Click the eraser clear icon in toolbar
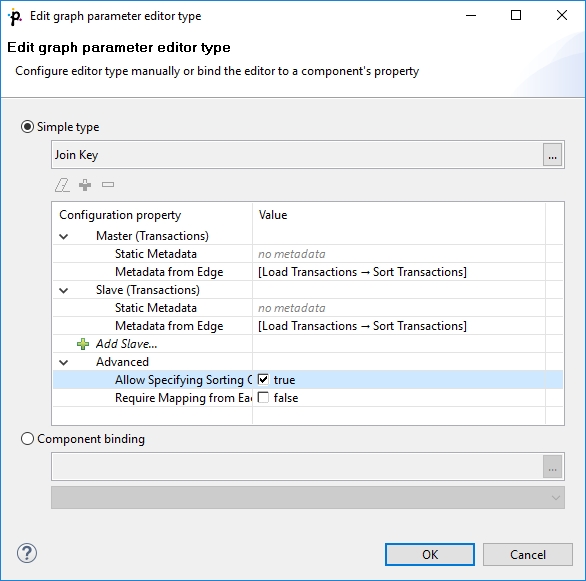Viewport: 586px width, 581px height. 62,185
